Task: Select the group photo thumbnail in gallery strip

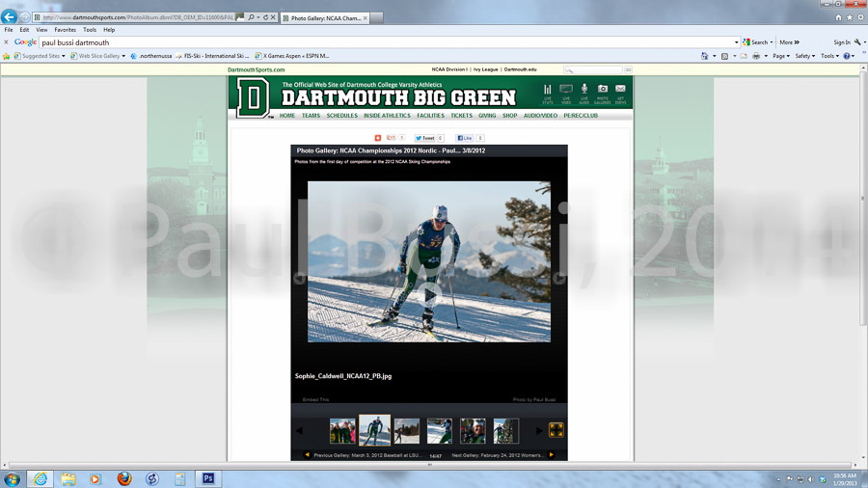Action: pos(342,431)
